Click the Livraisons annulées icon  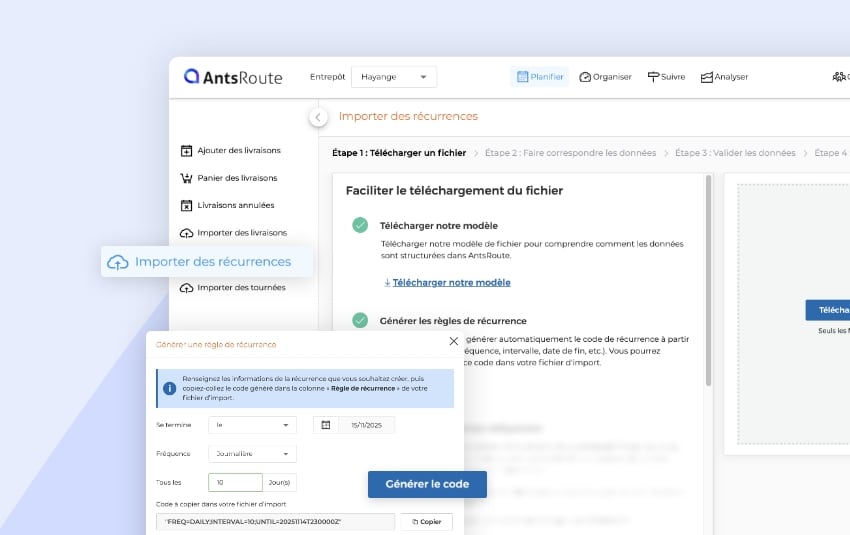click(186, 206)
